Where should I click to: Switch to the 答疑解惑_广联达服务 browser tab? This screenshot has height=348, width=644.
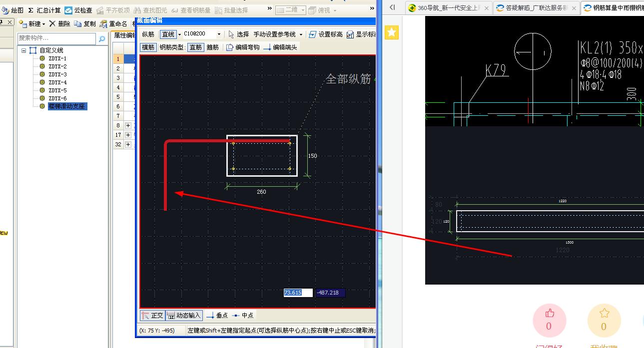click(x=536, y=8)
